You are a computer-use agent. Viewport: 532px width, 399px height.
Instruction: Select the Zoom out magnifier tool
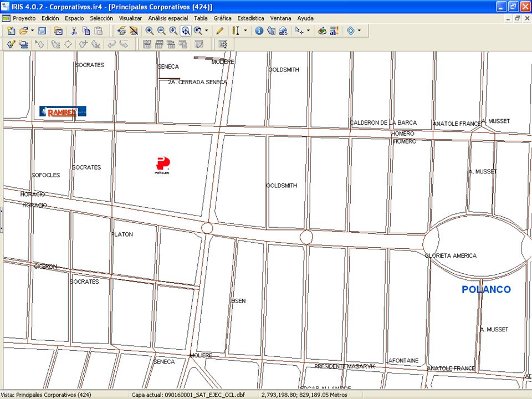161,31
